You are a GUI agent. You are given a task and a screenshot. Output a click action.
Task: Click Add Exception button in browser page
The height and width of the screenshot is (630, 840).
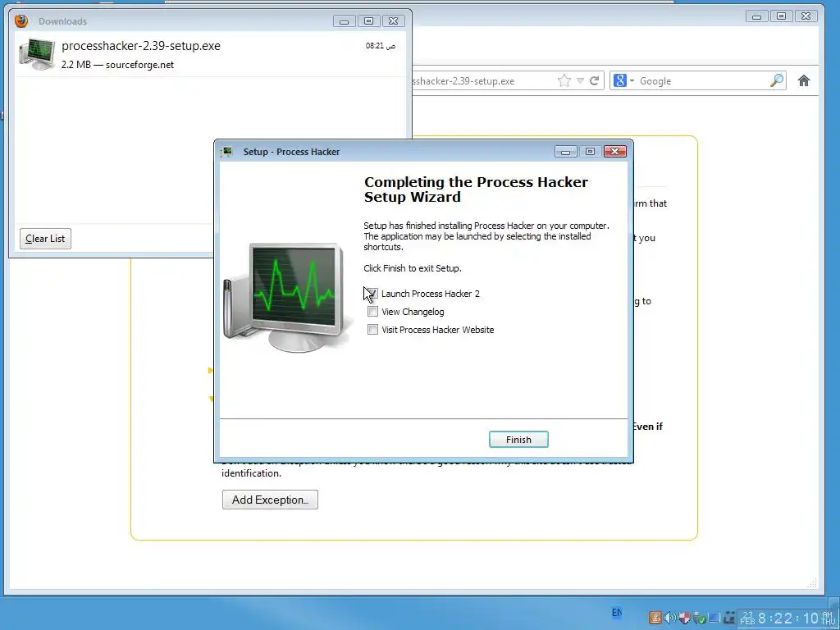[270, 500]
